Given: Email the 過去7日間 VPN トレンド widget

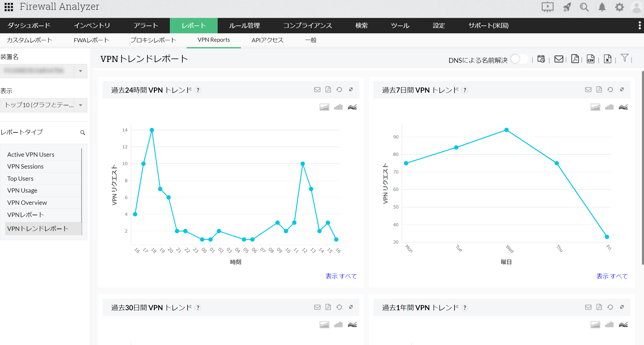Looking at the screenshot, I should click(588, 90).
